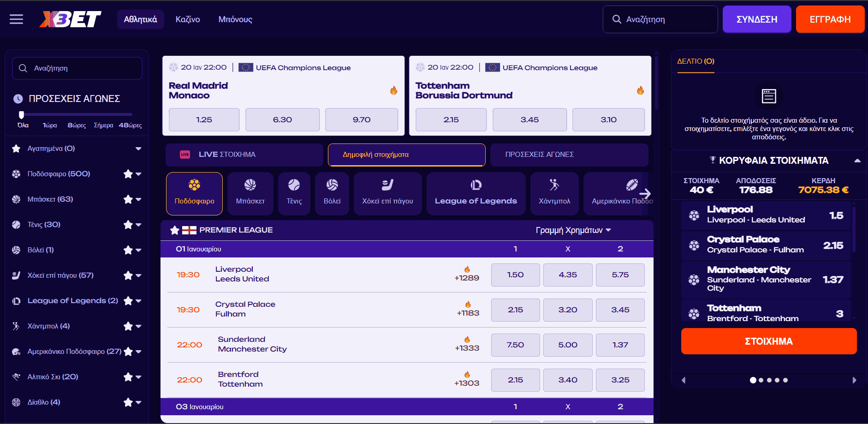Image resolution: width=868 pixels, height=424 pixels.
Task: Select the Μπάσκετ sport icon tile
Action: point(250,193)
